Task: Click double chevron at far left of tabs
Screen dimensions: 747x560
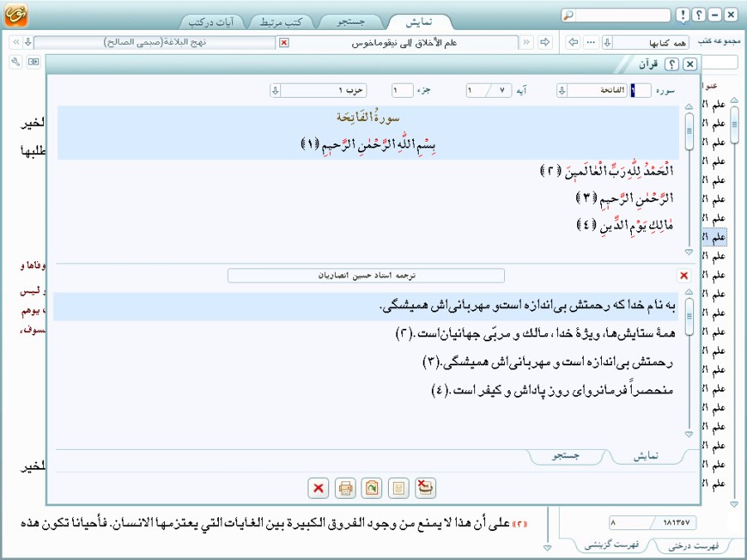Action: click(17, 42)
